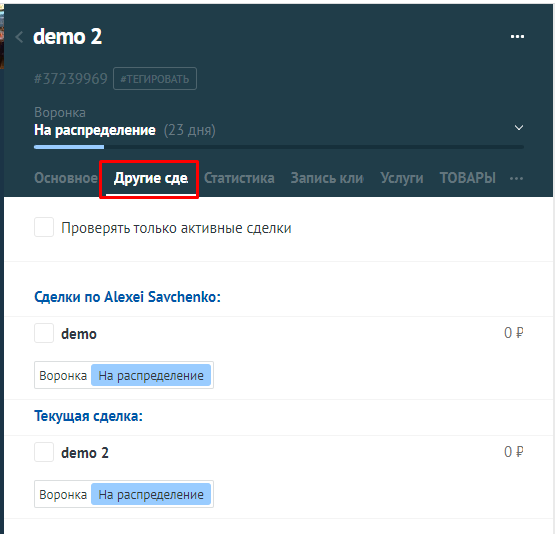Open the three-dot menu beside demo 2 title
This screenshot has width=555, height=534.
point(517,37)
